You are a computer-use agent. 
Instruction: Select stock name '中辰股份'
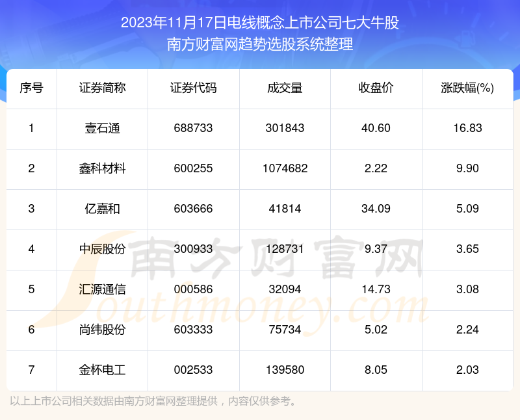pyautogui.click(x=102, y=249)
